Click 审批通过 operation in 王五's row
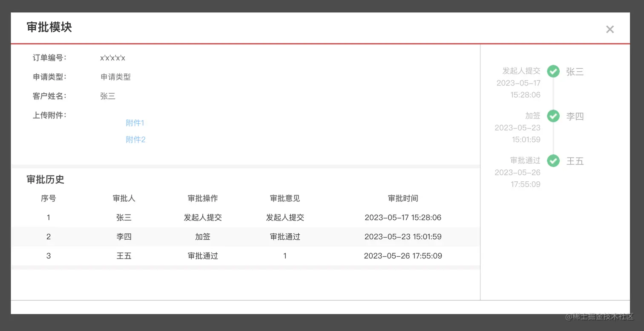 coord(203,256)
